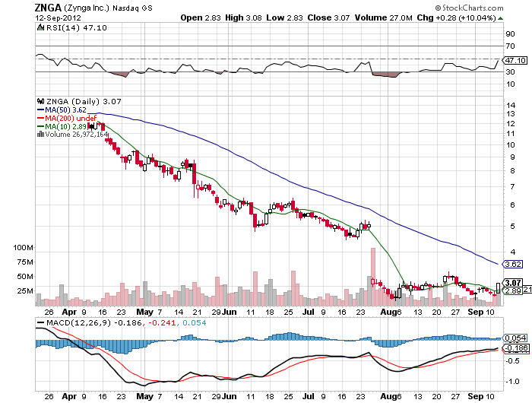This screenshot has height=403, width=532.
Task: Click the 30 RSI oversold level label
Action: click(510, 71)
